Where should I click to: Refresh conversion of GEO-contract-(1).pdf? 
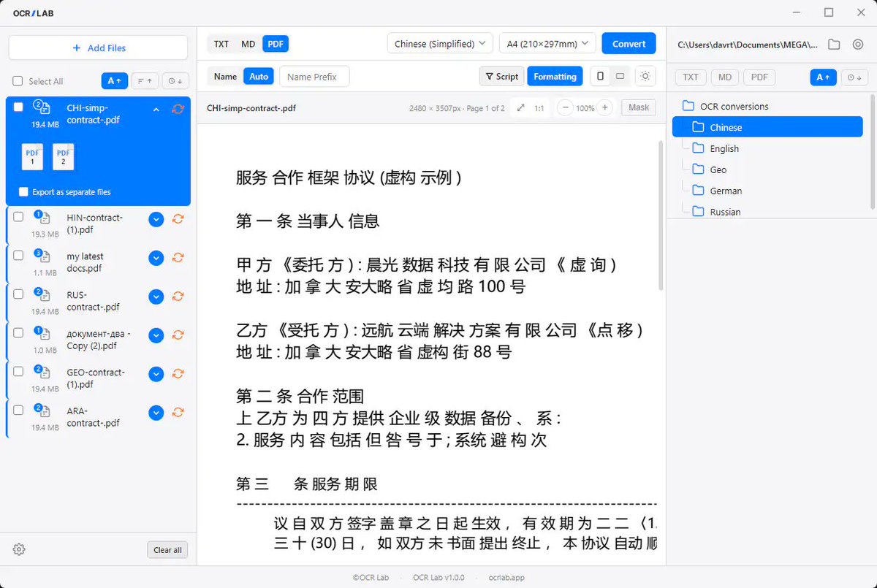point(178,373)
